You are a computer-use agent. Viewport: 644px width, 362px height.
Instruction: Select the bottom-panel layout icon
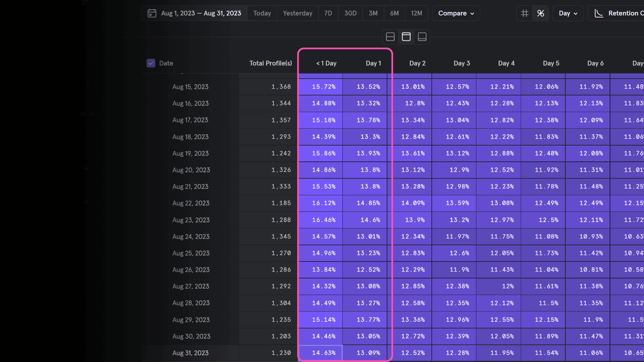click(x=422, y=37)
